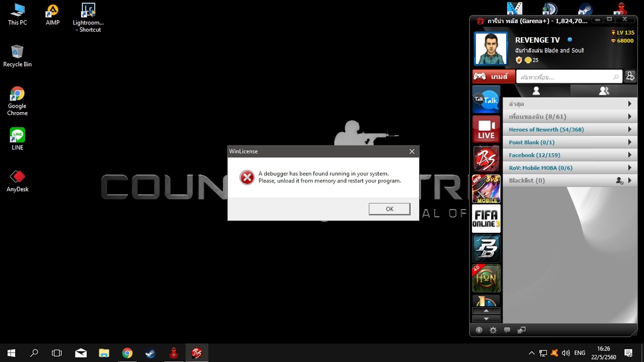
Task: Click the taskbar search magnifier
Action: tap(34, 353)
